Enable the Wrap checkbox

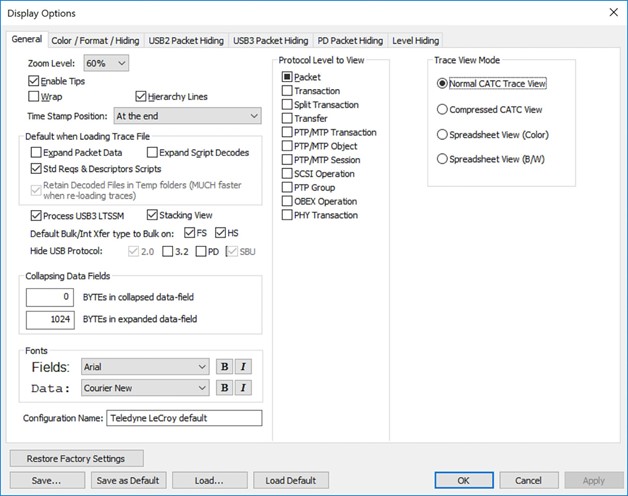pyautogui.click(x=34, y=97)
